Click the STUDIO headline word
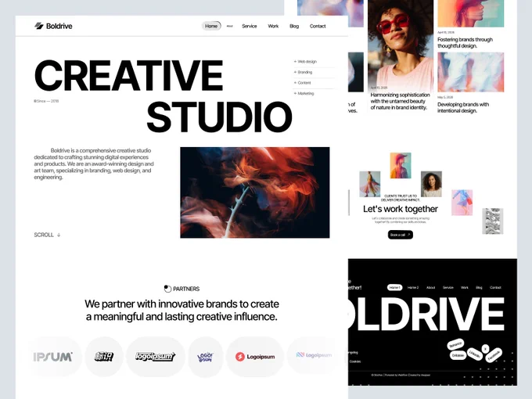 220,117
